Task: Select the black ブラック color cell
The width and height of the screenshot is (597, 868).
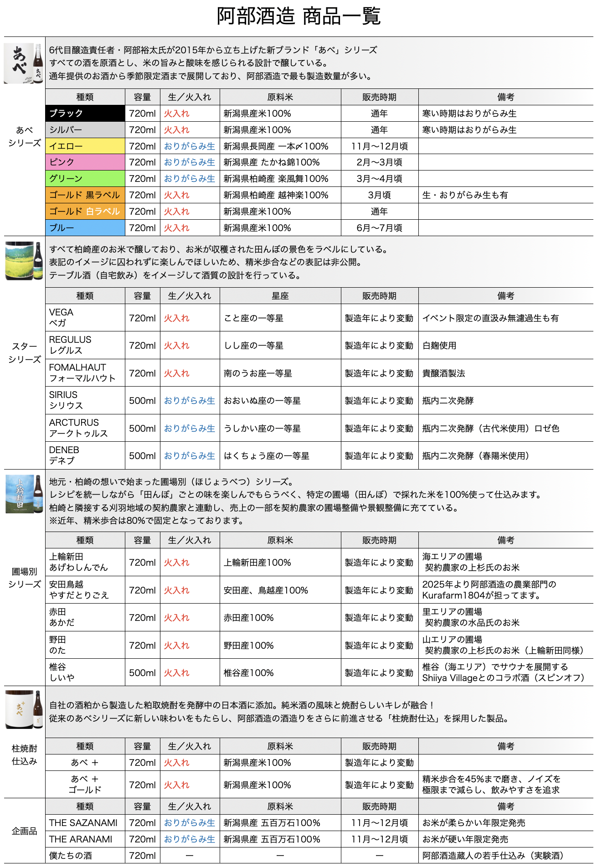Action: pos(85,114)
